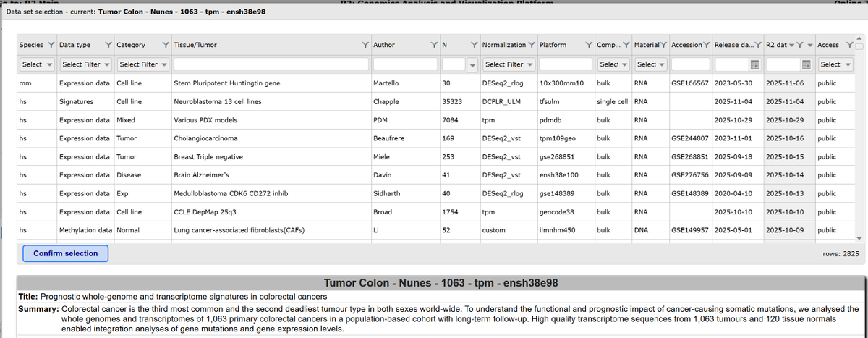The height and width of the screenshot is (338, 868).
Task: Click the Broad author cell
Action: coord(405,212)
